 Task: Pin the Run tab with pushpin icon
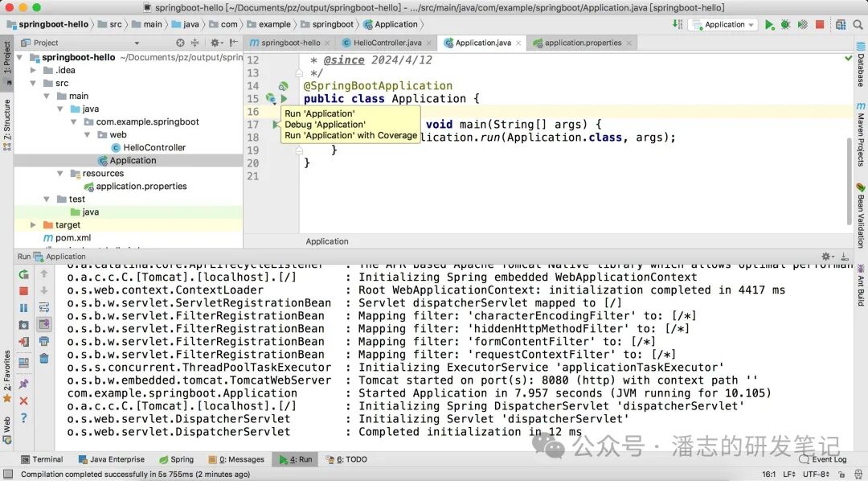coord(23,384)
